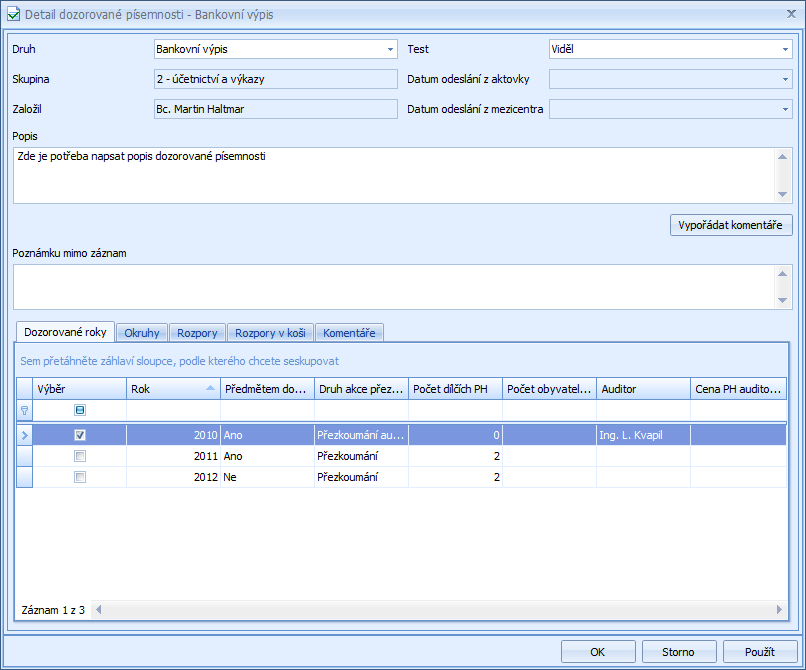Click the Auditor column header
806x670 pixels.
point(644,389)
